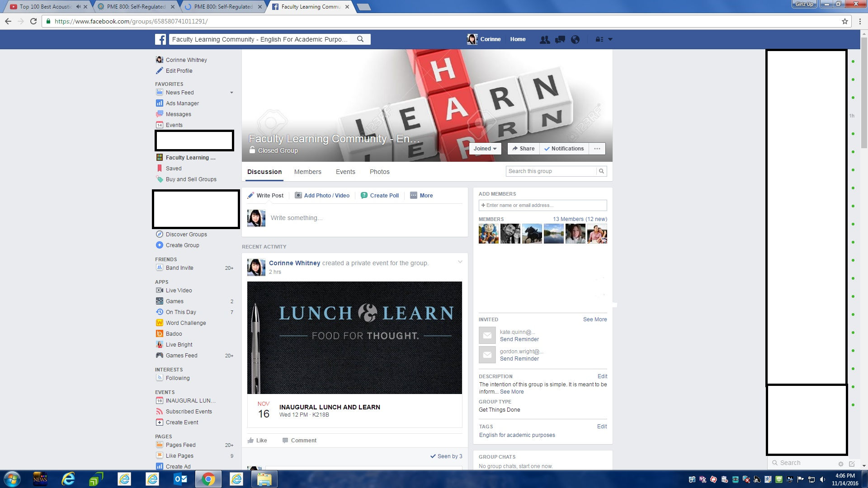Screen dimensions: 868x488
Task: Toggle the group Notifications button
Action: pos(564,149)
